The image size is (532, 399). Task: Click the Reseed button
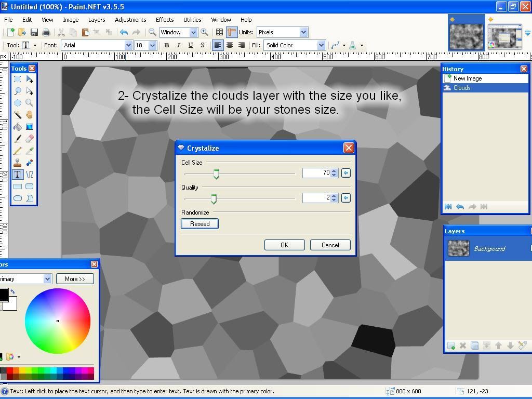(199, 224)
